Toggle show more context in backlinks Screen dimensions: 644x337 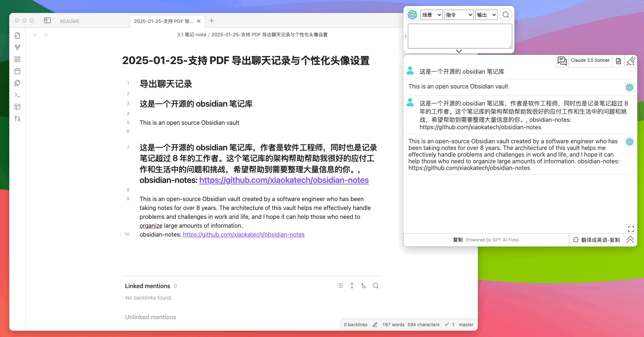tap(352, 286)
